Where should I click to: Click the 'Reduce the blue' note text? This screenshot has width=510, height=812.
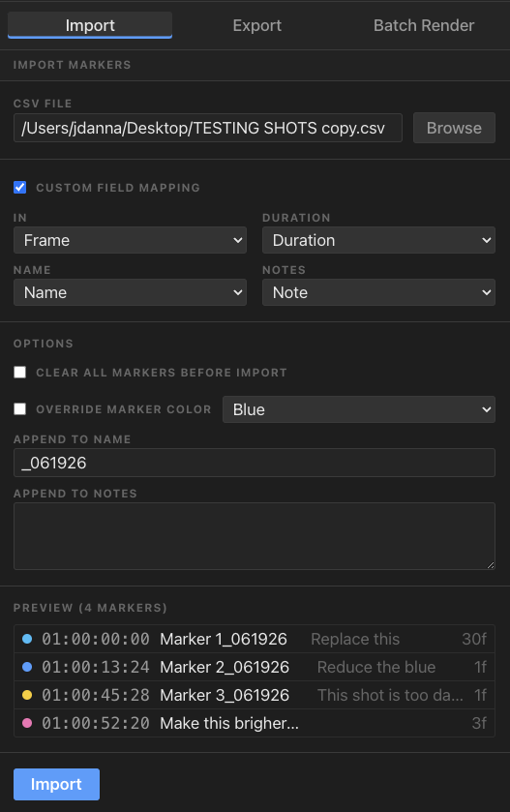tap(376, 667)
